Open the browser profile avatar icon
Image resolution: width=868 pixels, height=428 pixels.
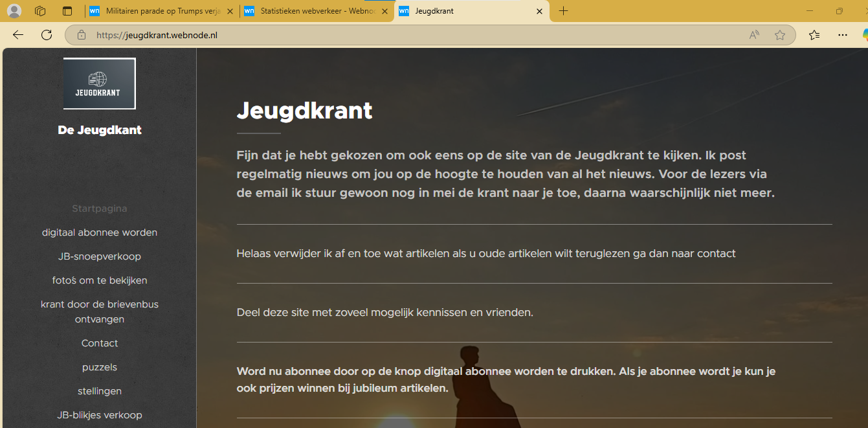(14, 11)
